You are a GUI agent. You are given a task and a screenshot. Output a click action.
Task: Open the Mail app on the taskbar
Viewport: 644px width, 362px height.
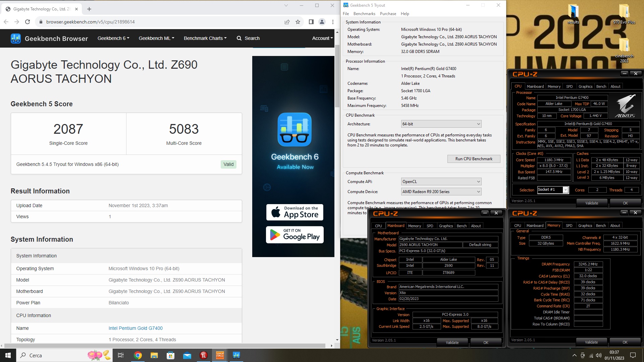187,355
